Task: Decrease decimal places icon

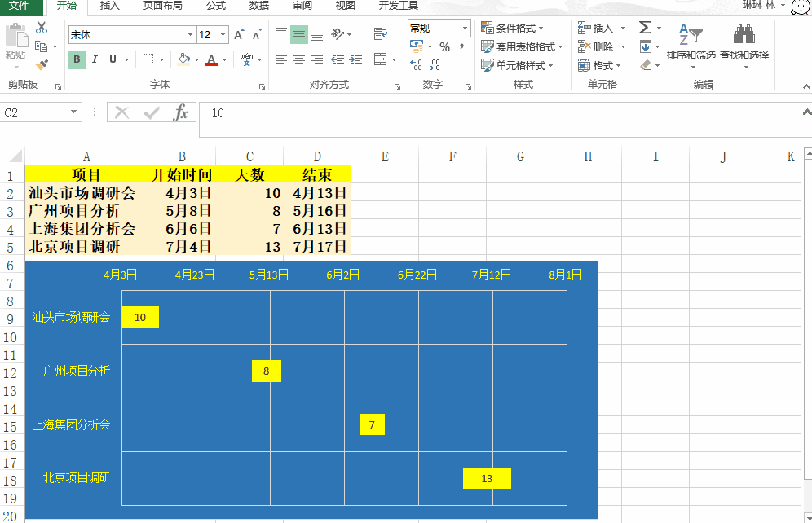Action: point(435,65)
